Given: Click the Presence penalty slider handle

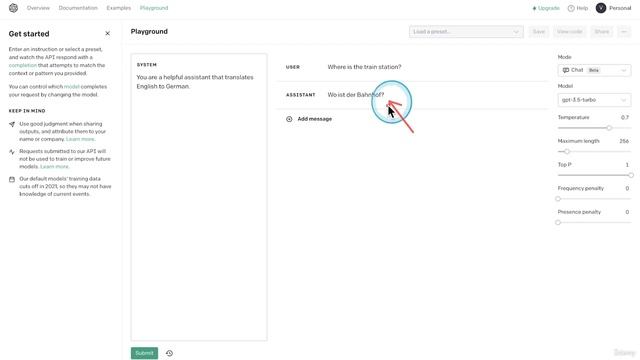Looking at the screenshot, I should 558,222.
